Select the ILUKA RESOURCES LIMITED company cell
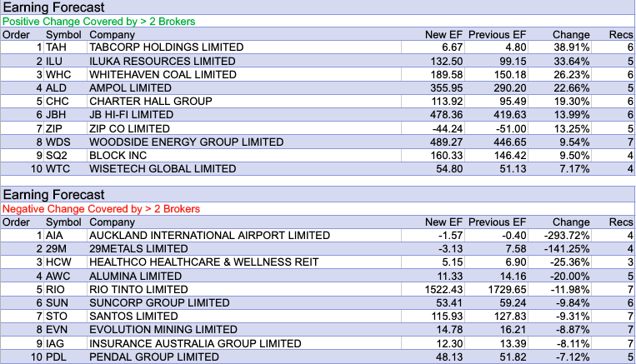The width and height of the screenshot is (636, 364). coord(150,62)
